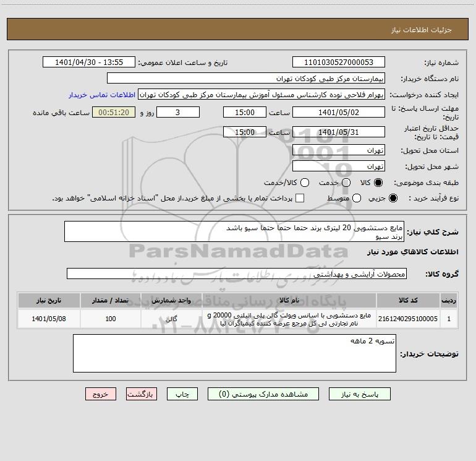
Task: Click the پاسخ به نیاز button
Action: coord(359,394)
